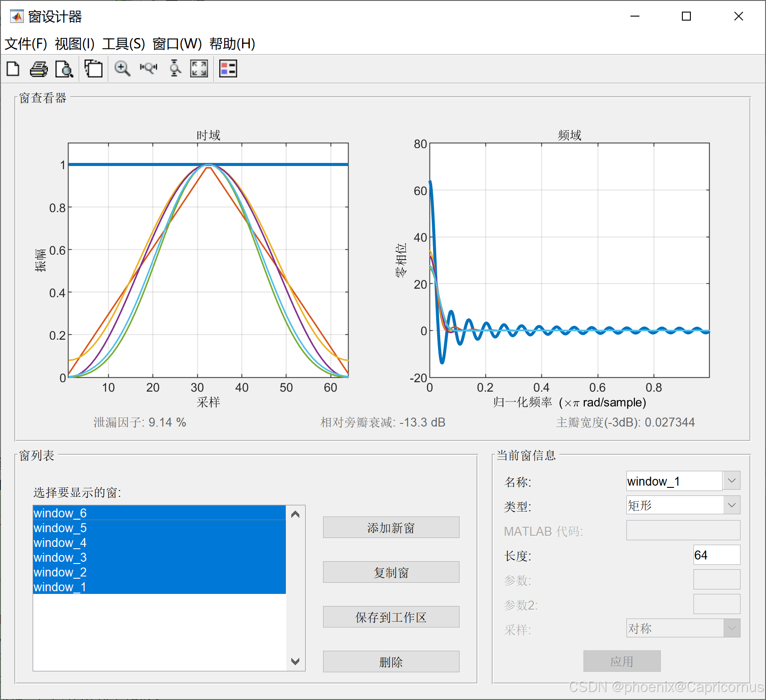Open the 工具(S) menu
The image size is (766, 700).
pos(123,44)
